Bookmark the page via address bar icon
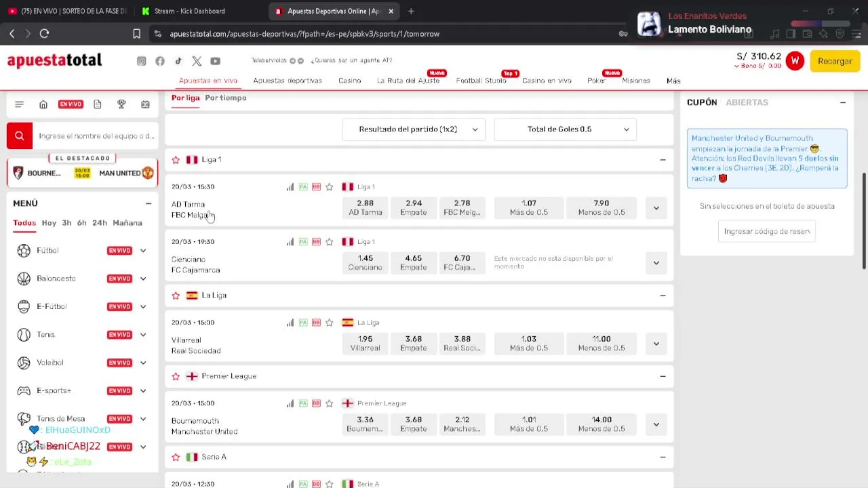The image size is (868, 488). coord(136,33)
